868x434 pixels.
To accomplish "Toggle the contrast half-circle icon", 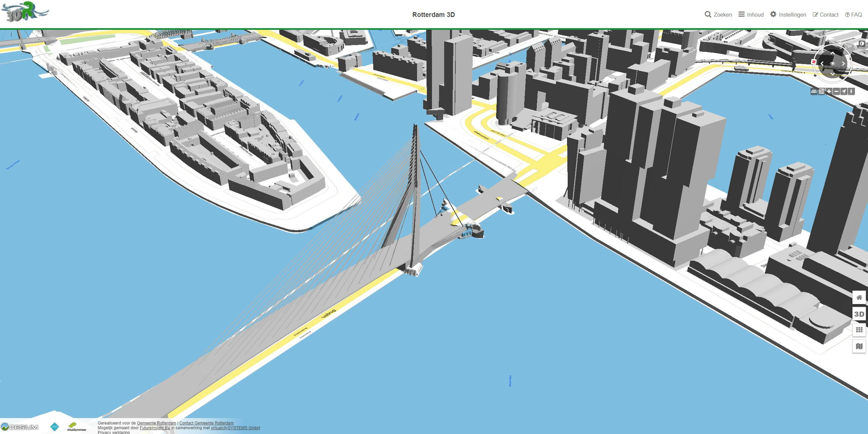I will pos(862,44).
